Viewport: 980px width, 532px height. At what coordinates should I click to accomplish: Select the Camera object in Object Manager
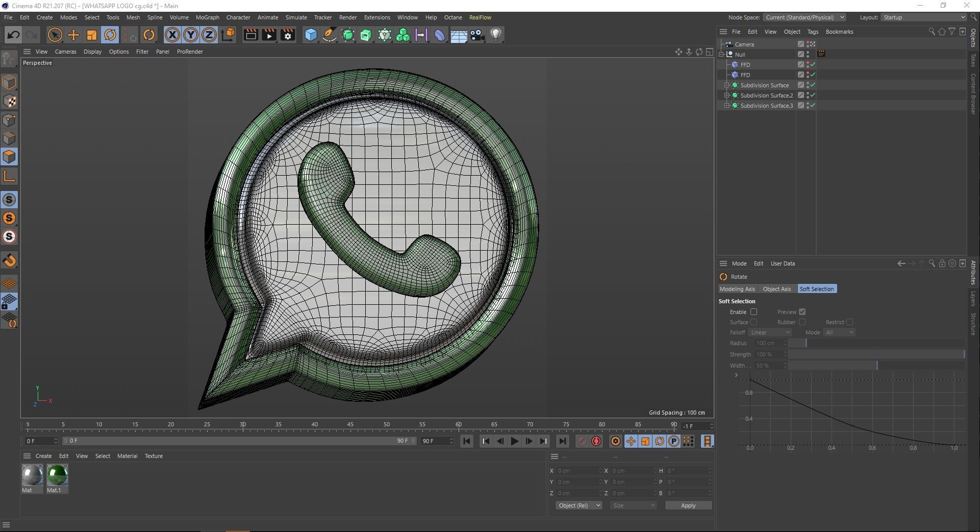tap(744, 44)
